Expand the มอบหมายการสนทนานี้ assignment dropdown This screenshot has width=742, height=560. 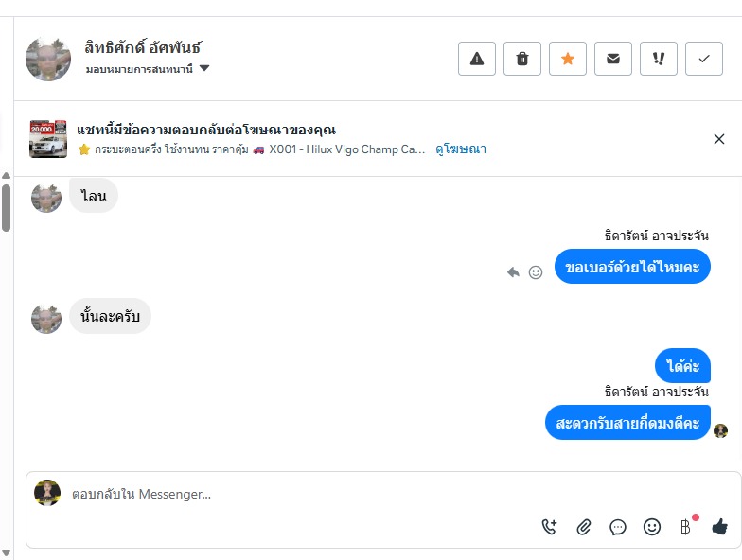[204, 69]
